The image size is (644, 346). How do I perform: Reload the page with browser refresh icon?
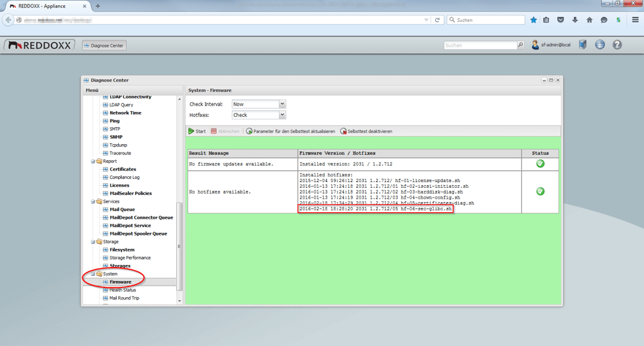pyautogui.click(x=438, y=20)
